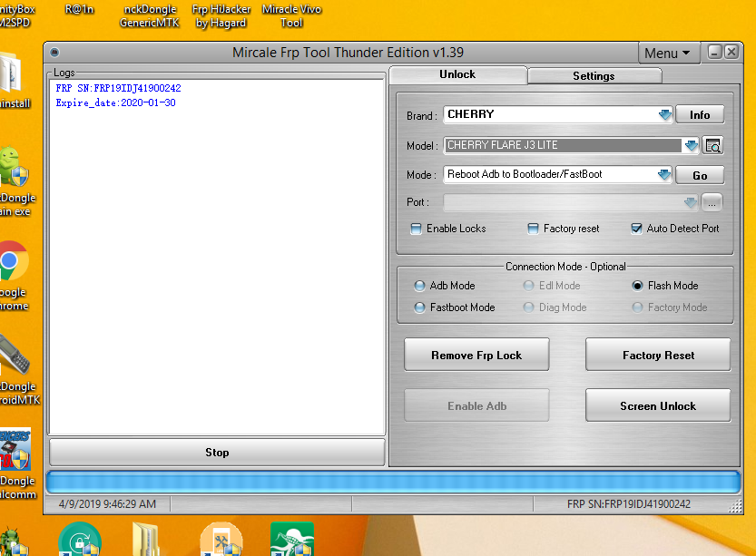Image resolution: width=756 pixels, height=556 pixels.
Task: Open the UnityBox M2SPD desktop shortcut
Action: tap(16, 16)
